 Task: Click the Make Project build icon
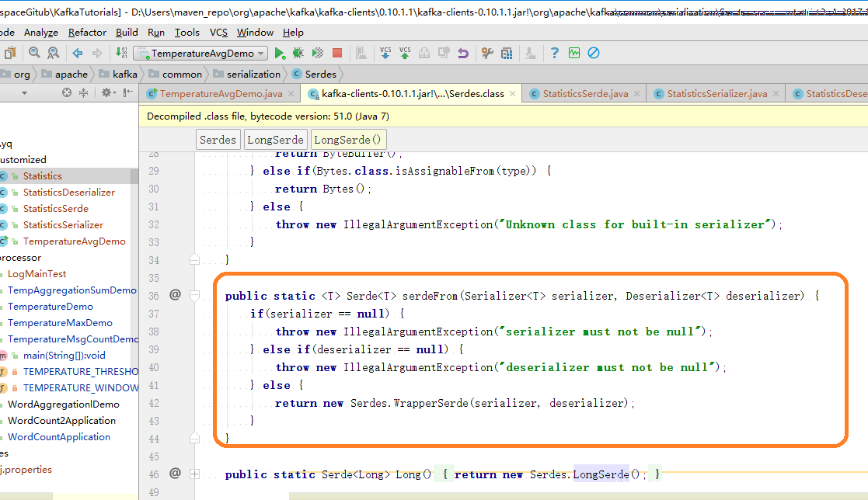point(121,53)
